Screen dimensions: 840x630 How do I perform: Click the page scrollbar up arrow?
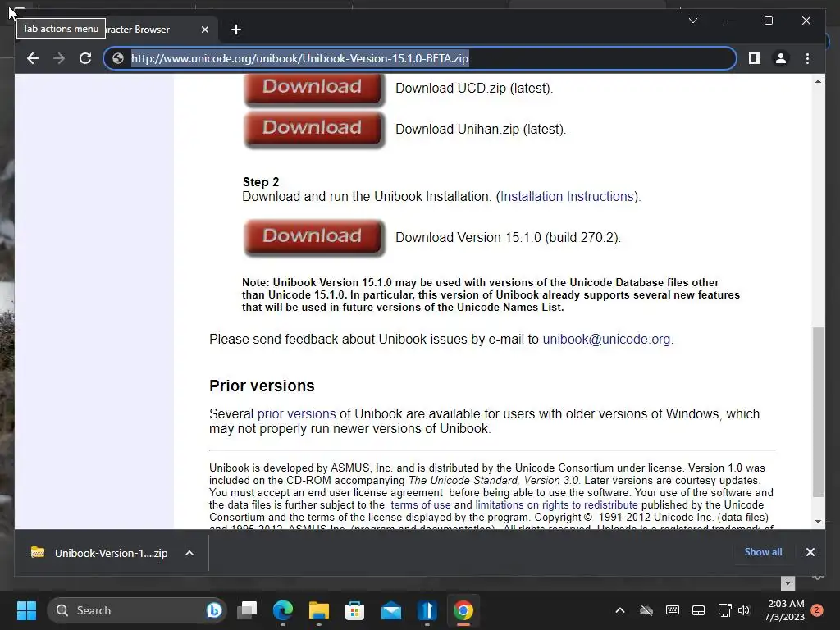818,81
